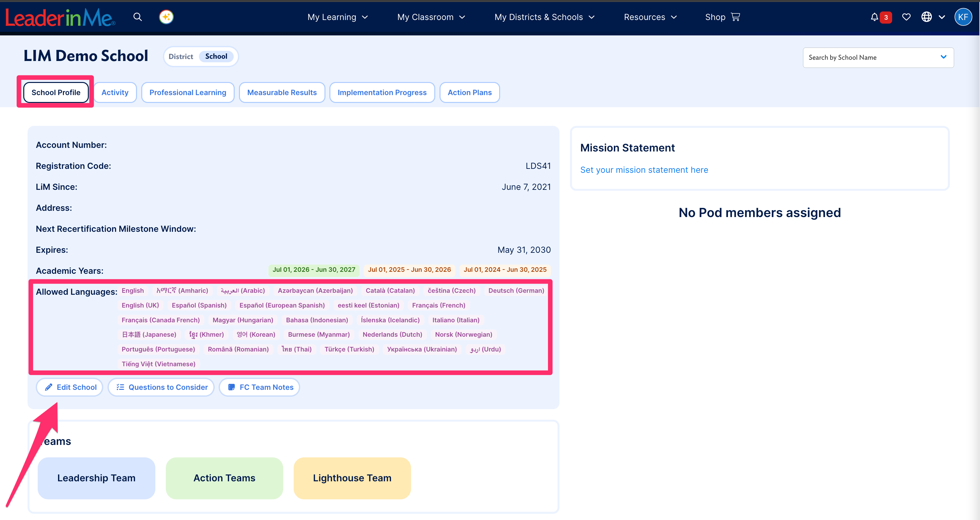The image size is (980, 520).
Task: Select the School toggle option
Action: pyautogui.click(x=216, y=56)
